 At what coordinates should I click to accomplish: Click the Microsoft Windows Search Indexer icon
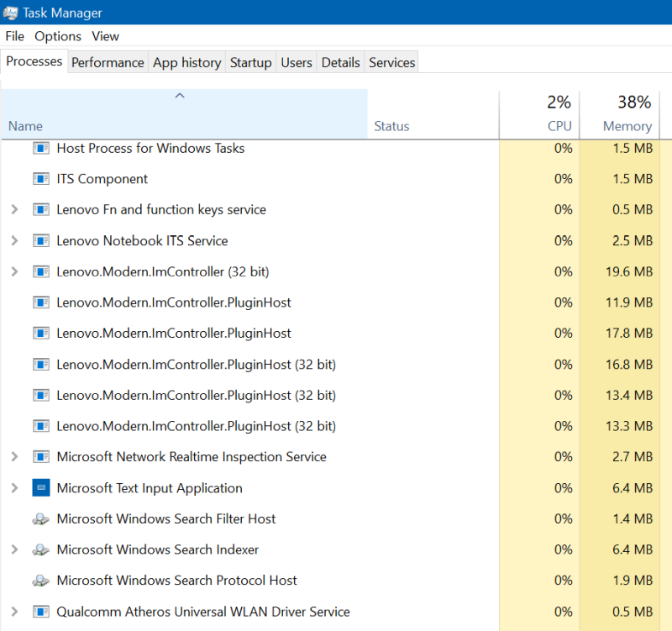coord(41,549)
